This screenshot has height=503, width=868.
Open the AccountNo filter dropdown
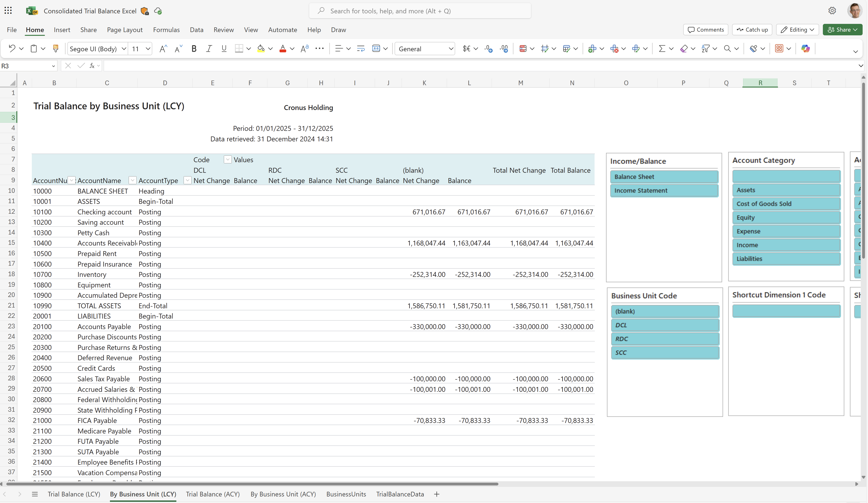71,180
